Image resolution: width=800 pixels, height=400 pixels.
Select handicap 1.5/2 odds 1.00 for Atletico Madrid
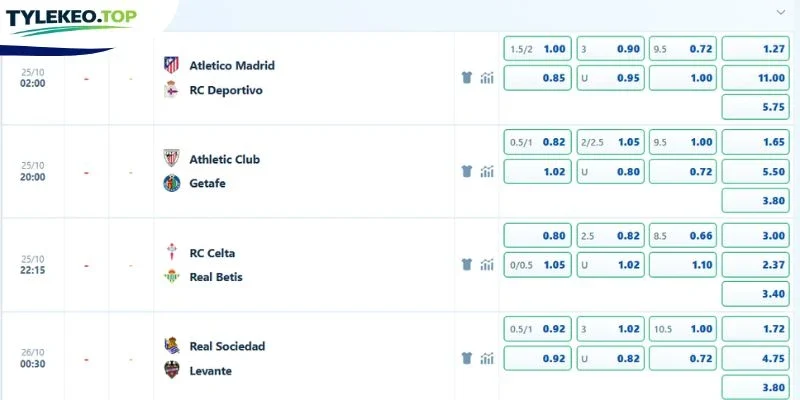pos(538,49)
